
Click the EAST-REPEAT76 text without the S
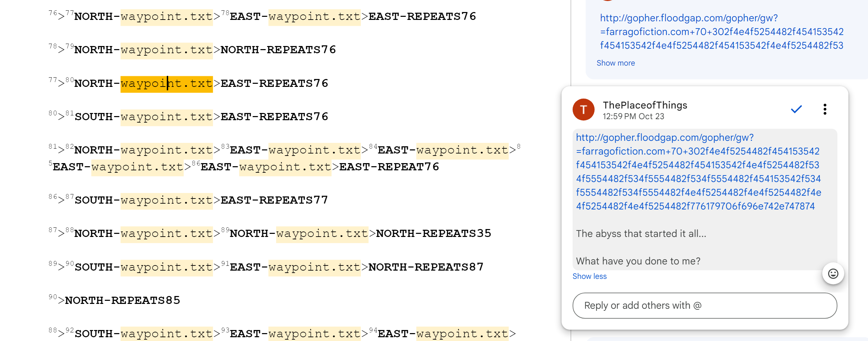(389, 167)
